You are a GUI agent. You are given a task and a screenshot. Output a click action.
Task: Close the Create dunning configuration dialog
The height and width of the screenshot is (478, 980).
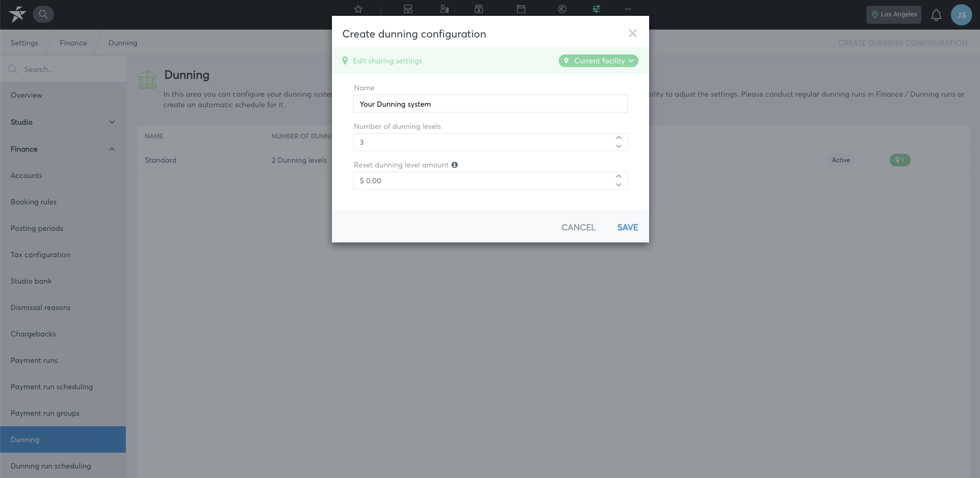pyautogui.click(x=632, y=33)
